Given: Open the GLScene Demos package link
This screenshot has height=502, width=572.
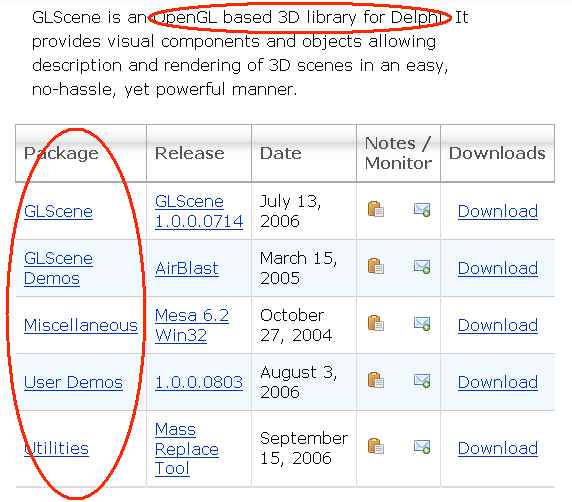Looking at the screenshot, I should click(58, 268).
